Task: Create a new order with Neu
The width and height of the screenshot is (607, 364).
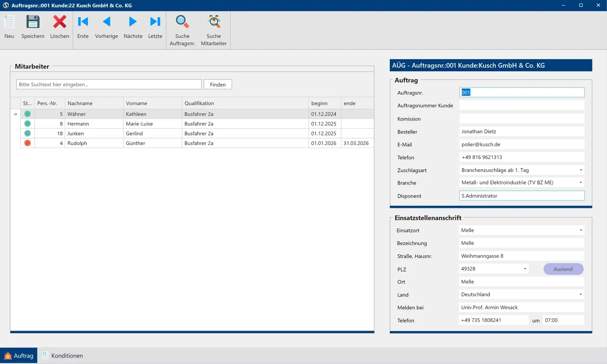Action: click(x=9, y=27)
